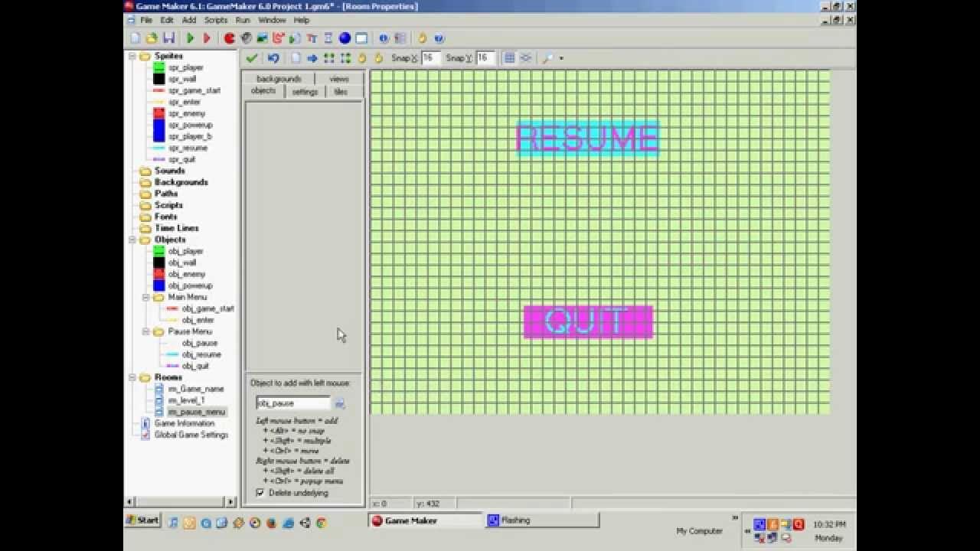
Task: Switch to the backgrounds tab
Action: click(x=279, y=79)
